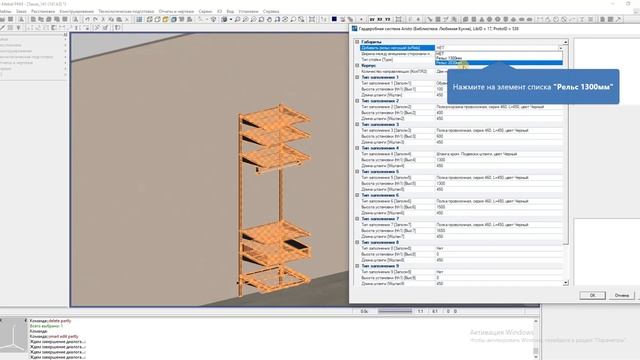Open the Сервис menu
640x360 pixels.
(x=205, y=11)
